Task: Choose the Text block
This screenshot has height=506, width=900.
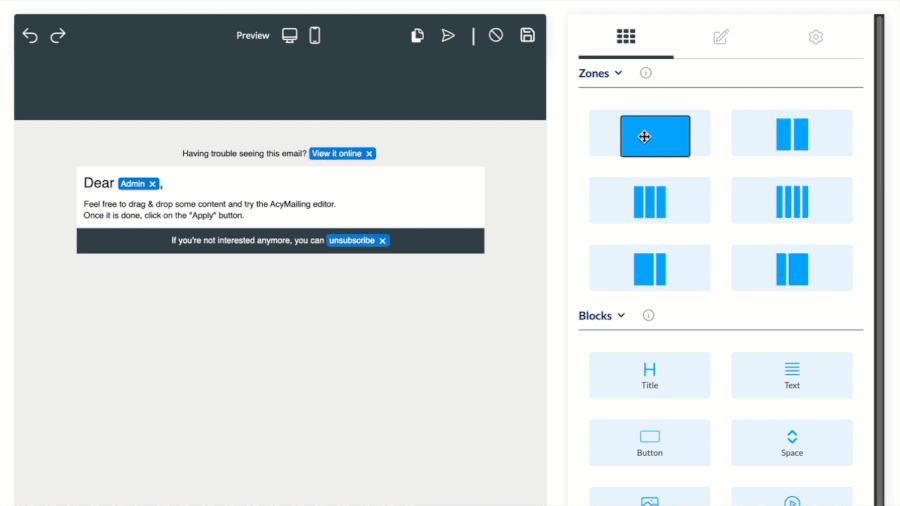Action: (792, 375)
